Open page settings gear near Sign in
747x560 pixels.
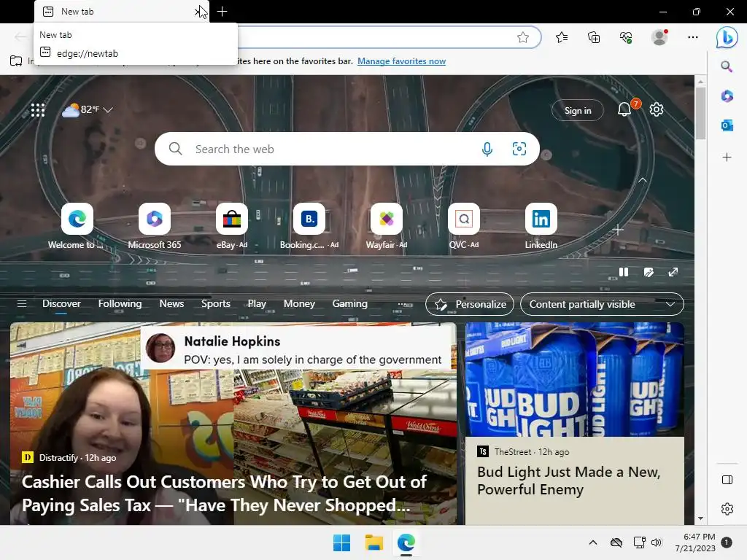[x=657, y=109]
